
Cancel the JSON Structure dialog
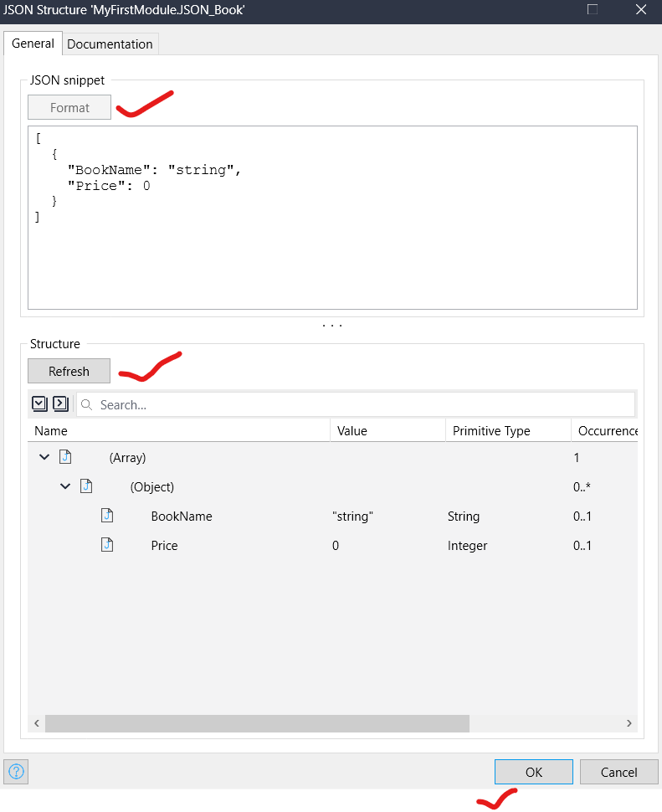(618, 772)
